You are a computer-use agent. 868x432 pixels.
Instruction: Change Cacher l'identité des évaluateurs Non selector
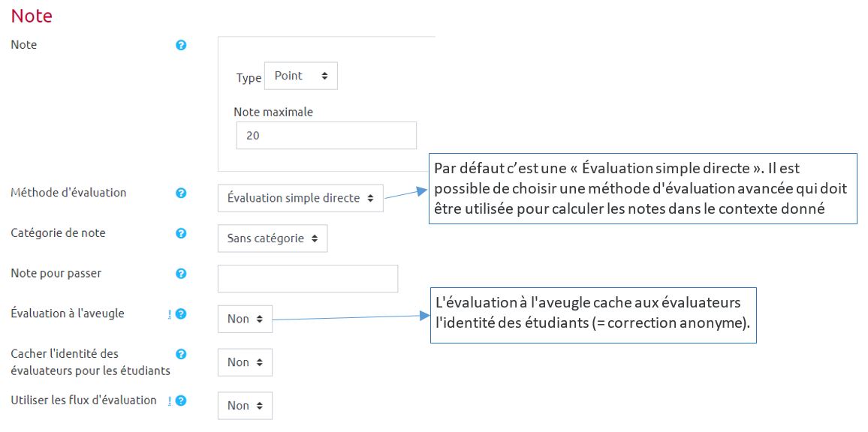pyautogui.click(x=245, y=362)
